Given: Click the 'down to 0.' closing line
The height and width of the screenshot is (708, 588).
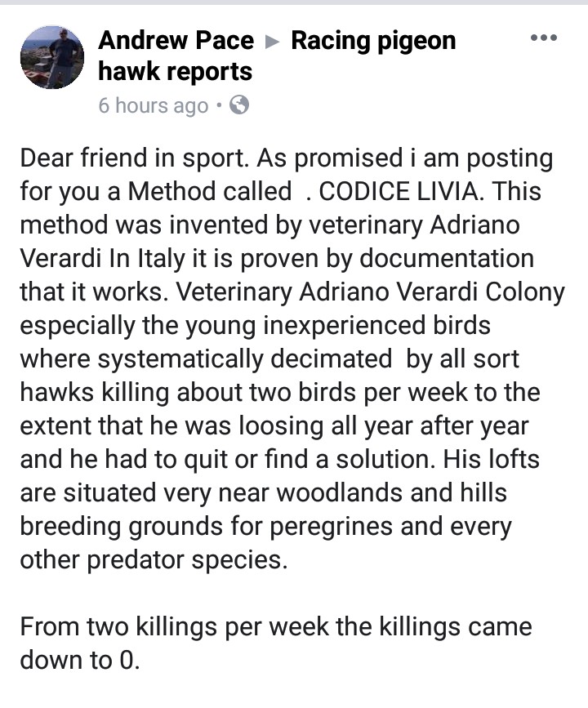Looking at the screenshot, I should [80, 660].
